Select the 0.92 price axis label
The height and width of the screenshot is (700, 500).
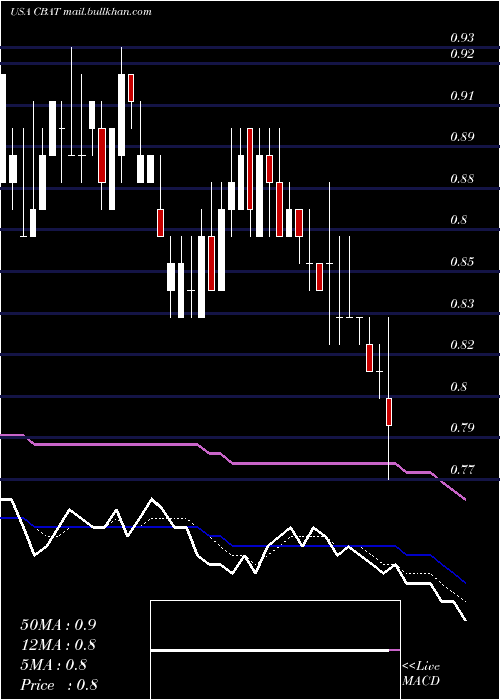coord(462,54)
